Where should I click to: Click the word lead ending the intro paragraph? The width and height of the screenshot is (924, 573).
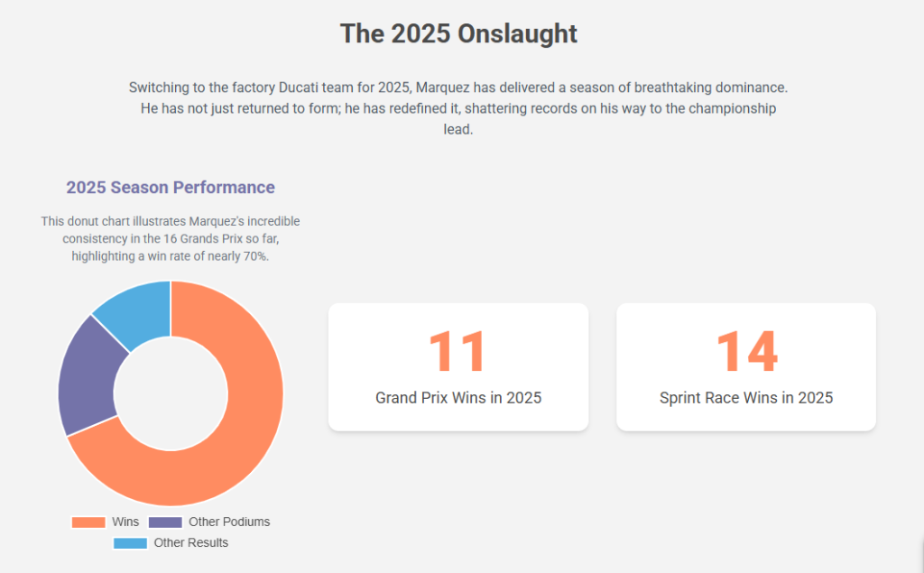click(458, 129)
